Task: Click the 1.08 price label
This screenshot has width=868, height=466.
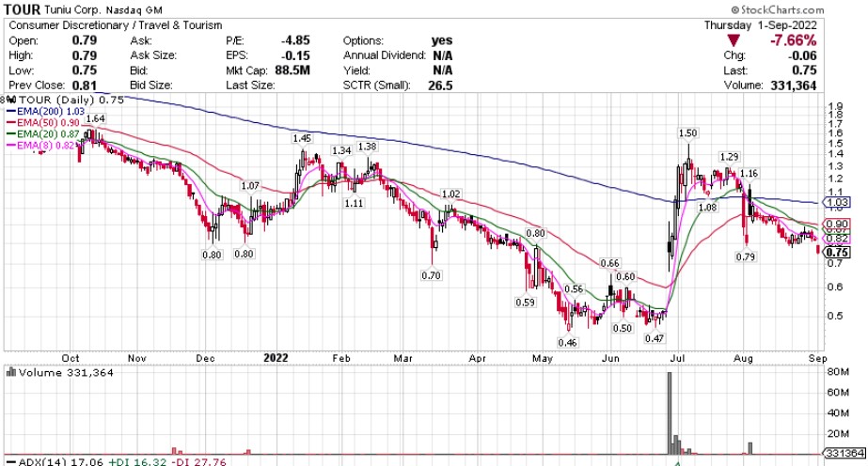Action: [x=707, y=208]
